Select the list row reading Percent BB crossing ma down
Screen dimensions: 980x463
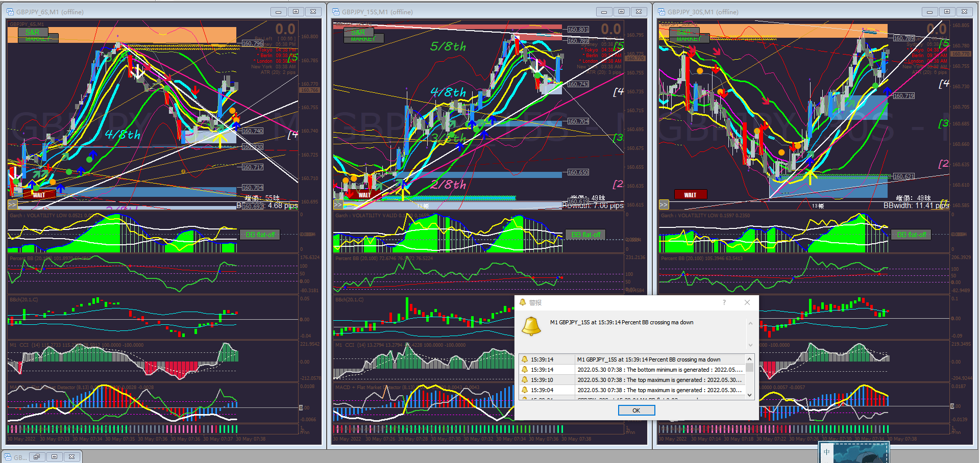pos(632,359)
